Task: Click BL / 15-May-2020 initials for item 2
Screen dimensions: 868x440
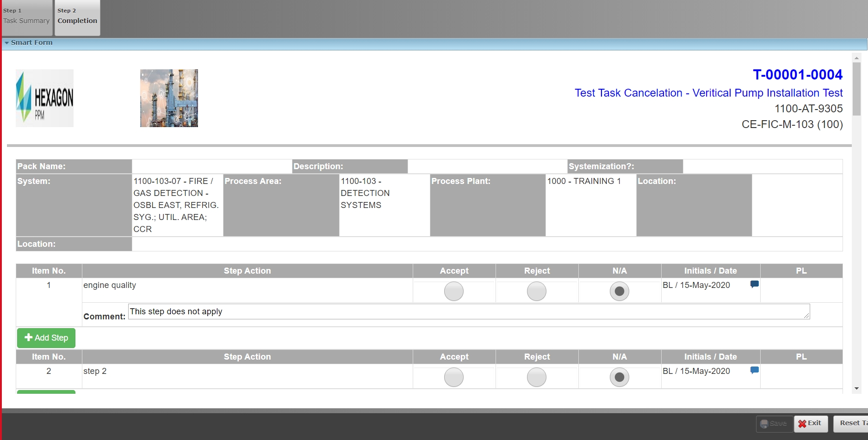Action: pos(696,371)
